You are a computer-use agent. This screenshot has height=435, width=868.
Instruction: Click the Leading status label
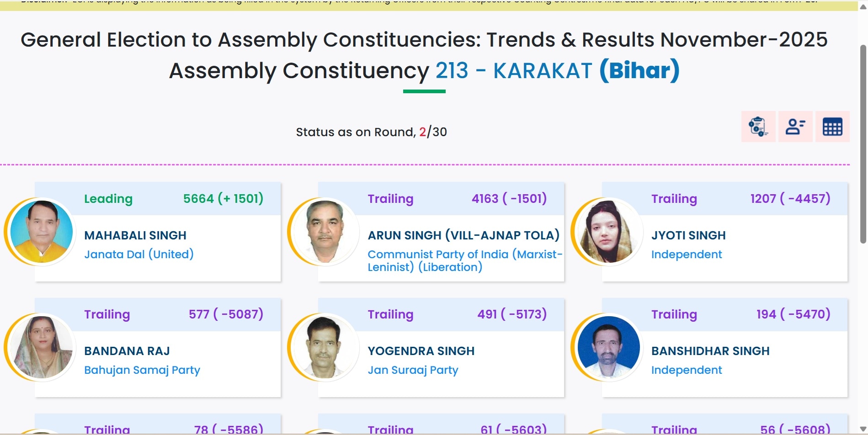click(108, 199)
